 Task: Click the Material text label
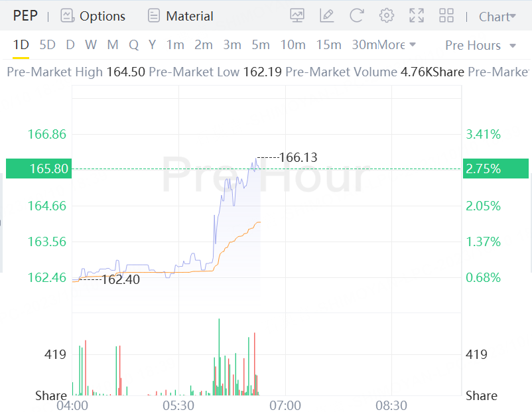click(190, 17)
